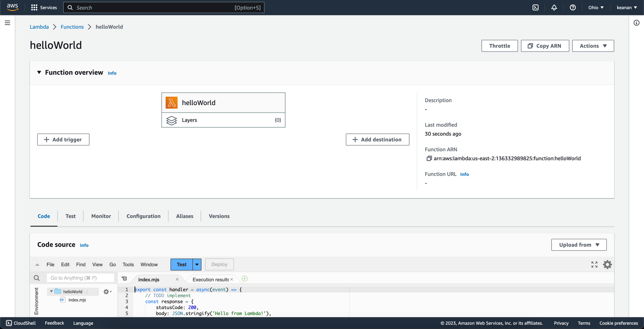
Task: Click the Layers stack icon
Action: click(x=172, y=120)
